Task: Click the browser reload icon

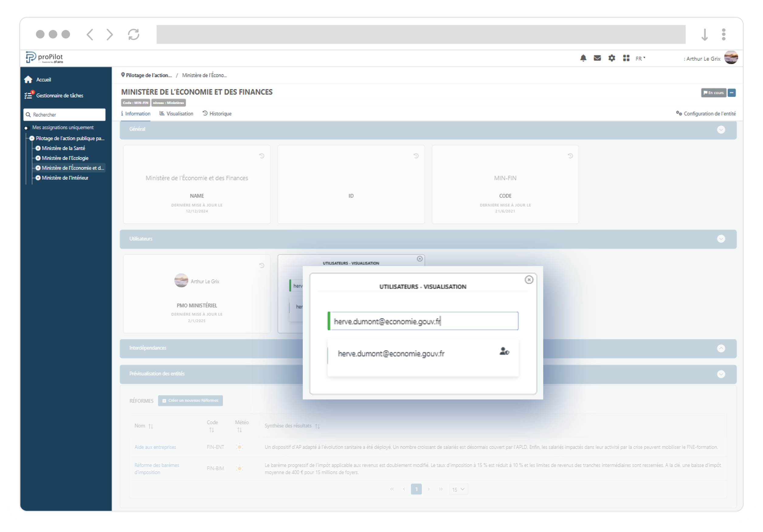Action: (x=133, y=35)
